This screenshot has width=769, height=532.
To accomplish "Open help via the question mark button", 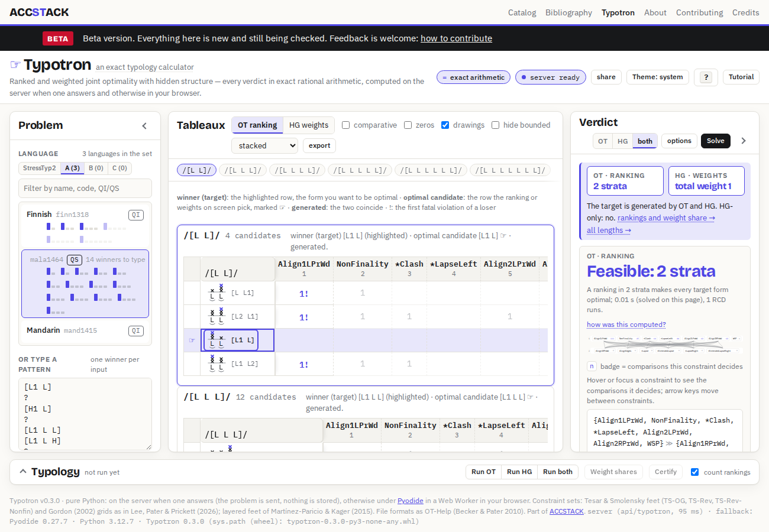I will (706, 77).
